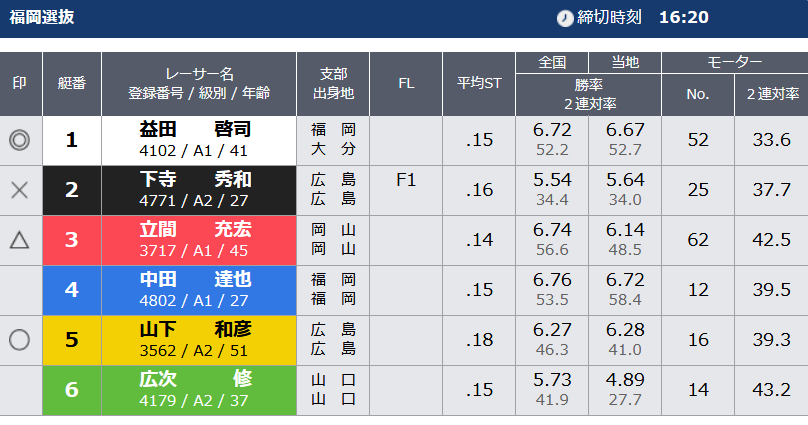Viewport: 808px width, 425px height.
Task: Click the triangle mark beside boat 3
Action: tap(20, 240)
